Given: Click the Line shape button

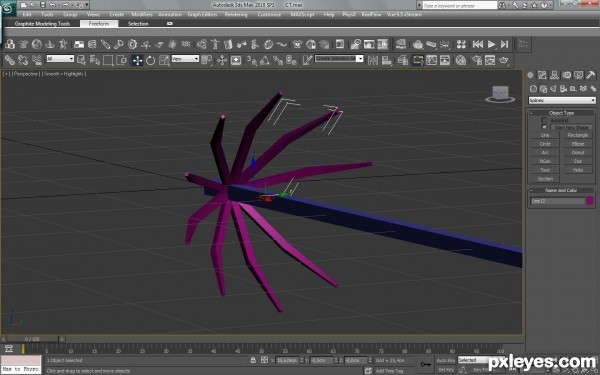Looking at the screenshot, I should [545, 135].
